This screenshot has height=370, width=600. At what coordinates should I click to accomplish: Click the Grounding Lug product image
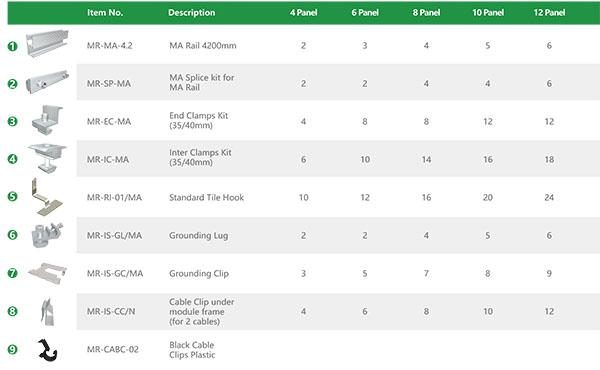pos(47,235)
